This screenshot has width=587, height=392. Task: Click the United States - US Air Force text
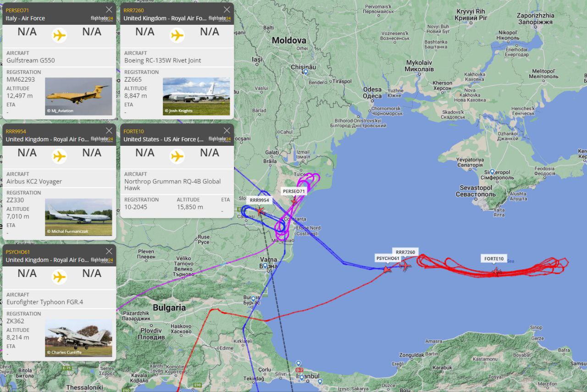(x=164, y=139)
